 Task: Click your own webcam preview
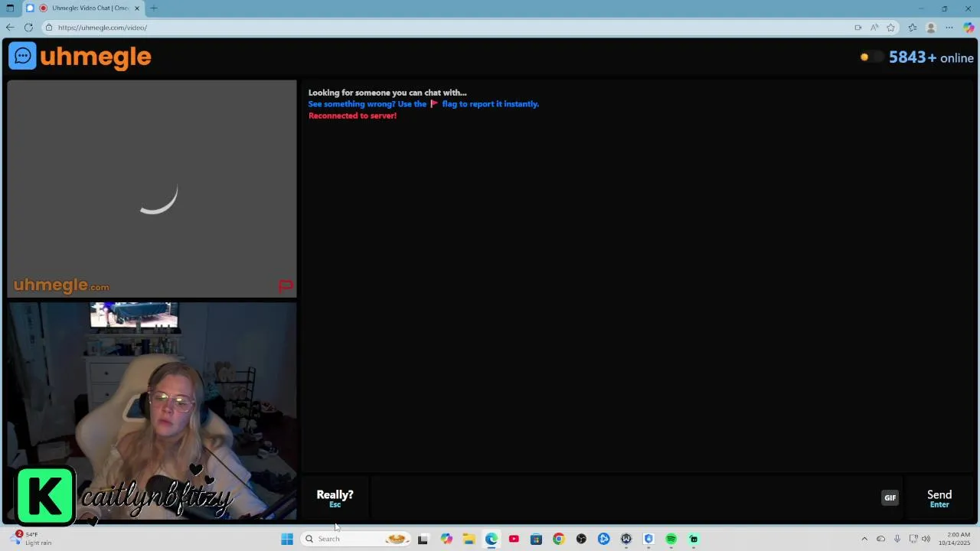(152, 411)
